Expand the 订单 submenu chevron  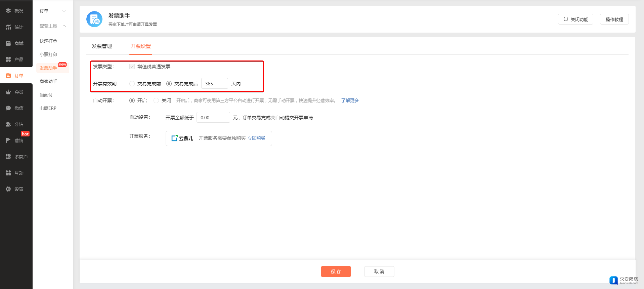(x=64, y=11)
